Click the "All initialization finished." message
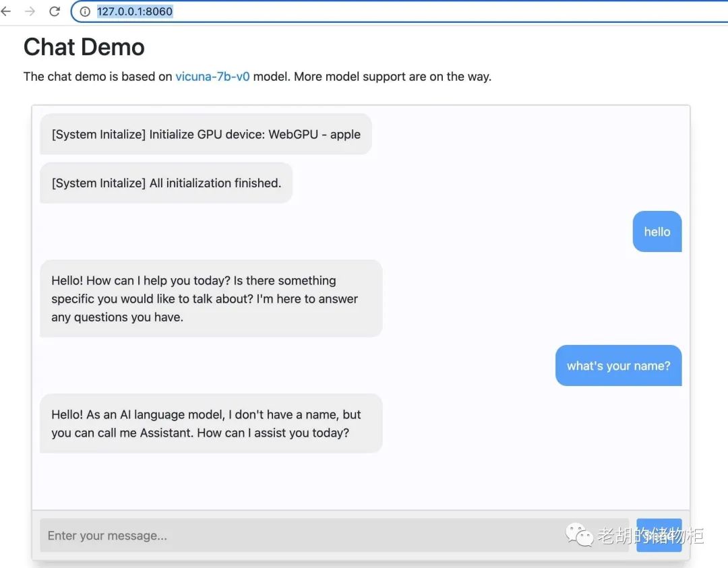This screenshot has height=568, width=728. [166, 183]
